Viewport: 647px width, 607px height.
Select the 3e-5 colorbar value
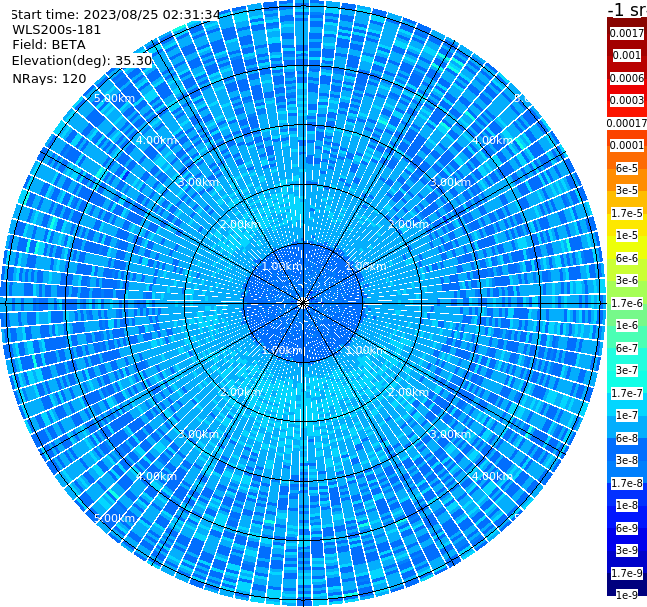[627, 190]
